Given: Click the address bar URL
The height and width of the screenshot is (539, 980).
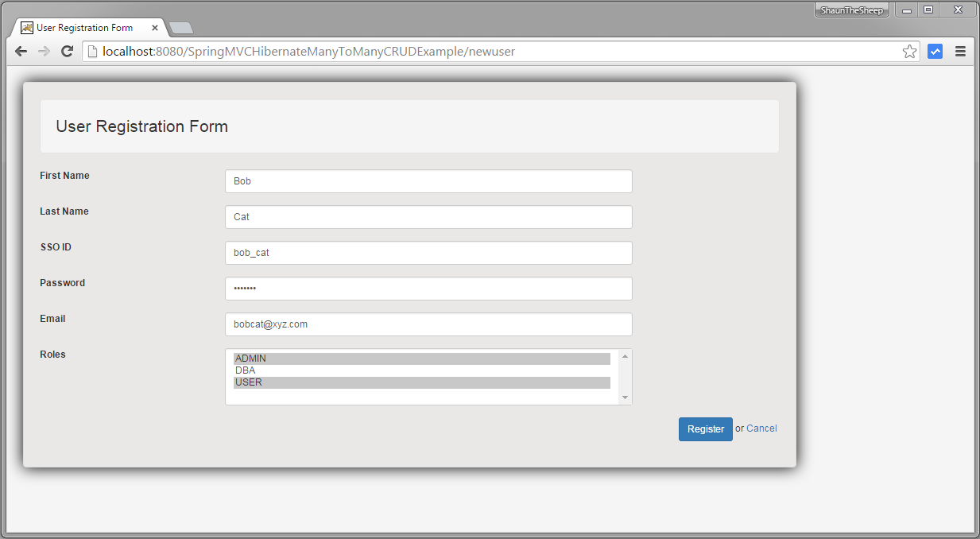Looking at the screenshot, I should click(318, 51).
